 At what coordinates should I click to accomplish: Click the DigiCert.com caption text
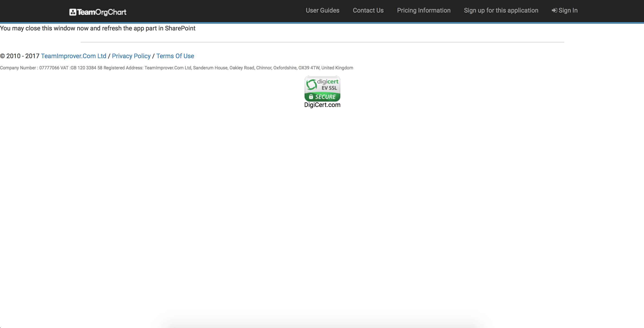[322, 105]
